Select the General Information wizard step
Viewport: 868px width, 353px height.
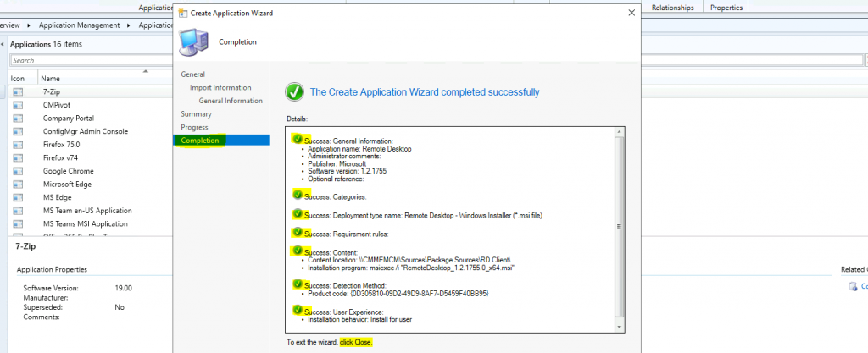231,101
